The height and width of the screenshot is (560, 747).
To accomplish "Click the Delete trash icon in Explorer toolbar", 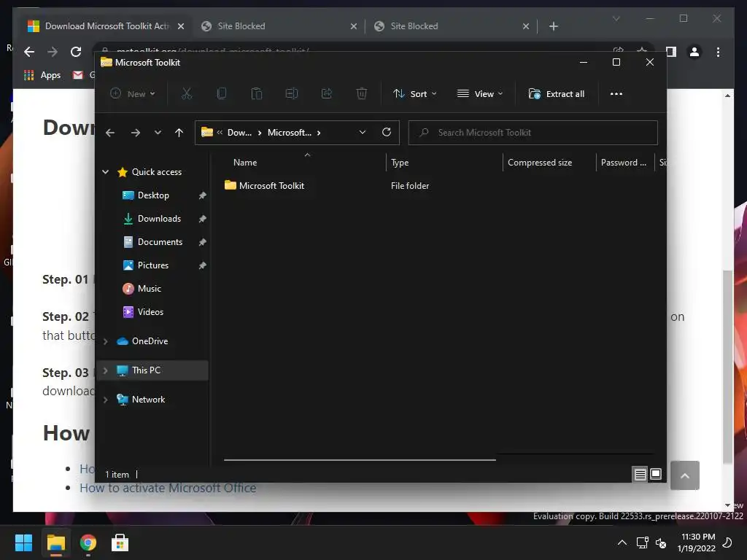I will (x=362, y=94).
